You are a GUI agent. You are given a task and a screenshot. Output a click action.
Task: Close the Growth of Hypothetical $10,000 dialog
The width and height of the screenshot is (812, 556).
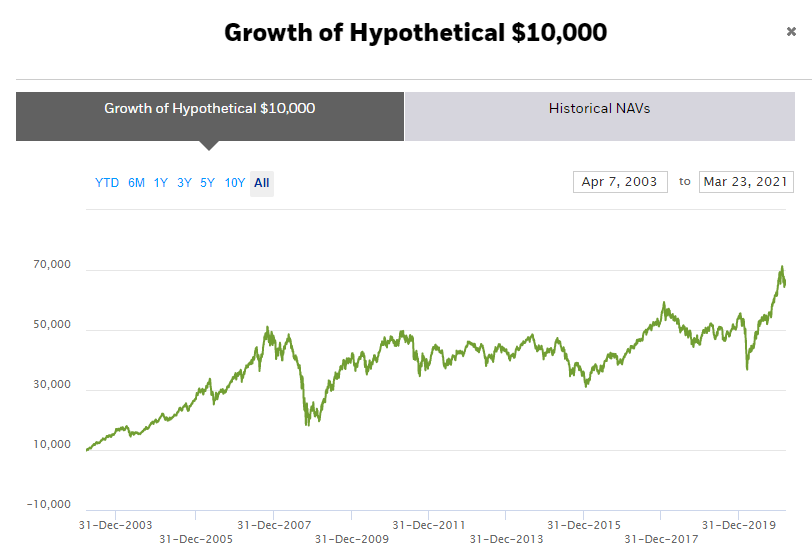point(791,32)
